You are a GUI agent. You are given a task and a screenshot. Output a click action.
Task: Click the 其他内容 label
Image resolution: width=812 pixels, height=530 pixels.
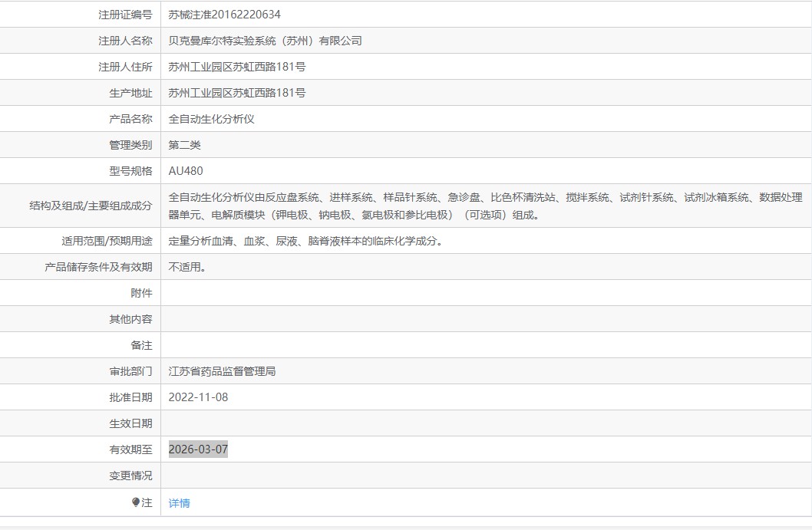point(130,319)
